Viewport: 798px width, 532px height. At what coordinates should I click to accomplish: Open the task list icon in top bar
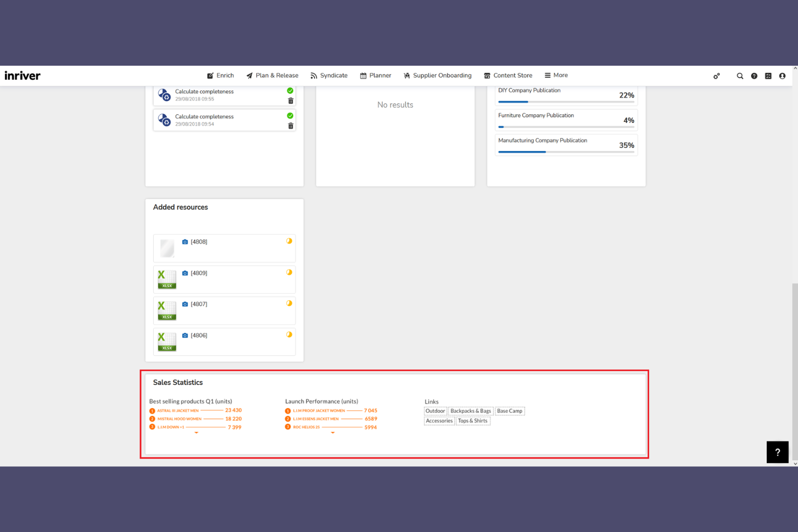[768, 76]
